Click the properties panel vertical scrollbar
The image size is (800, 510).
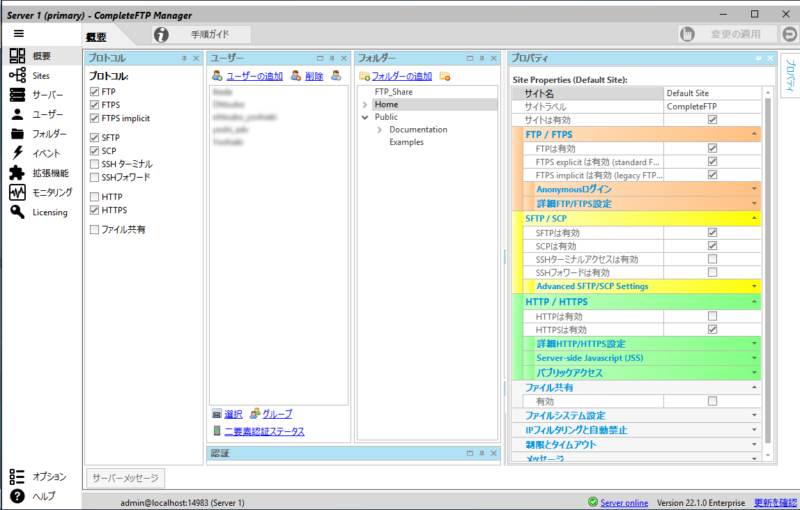click(768, 270)
